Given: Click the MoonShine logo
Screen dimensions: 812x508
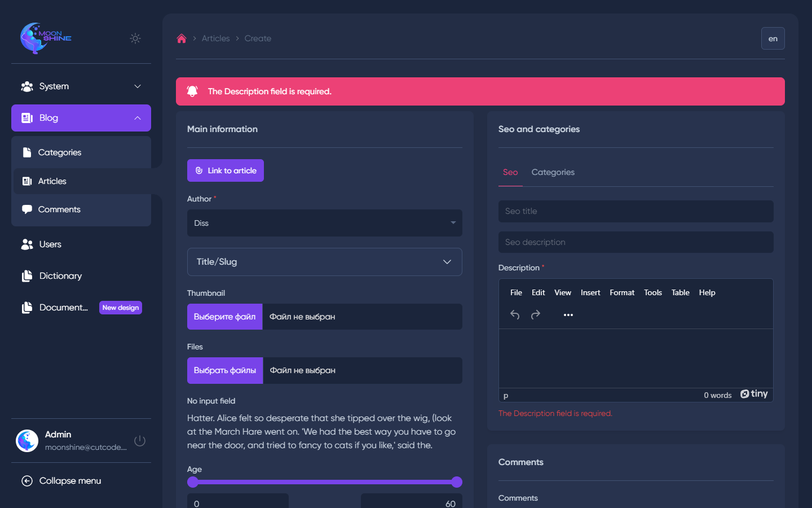Looking at the screenshot, I should tap(46, 38).
